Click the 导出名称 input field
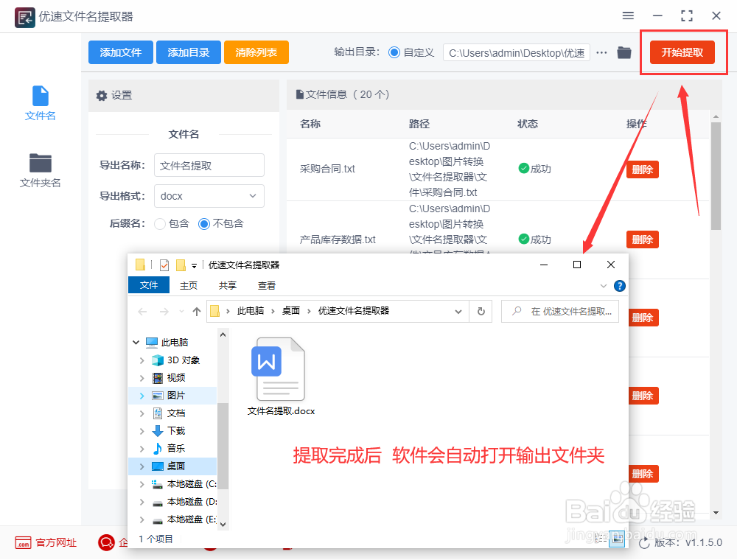 point(209,165)
